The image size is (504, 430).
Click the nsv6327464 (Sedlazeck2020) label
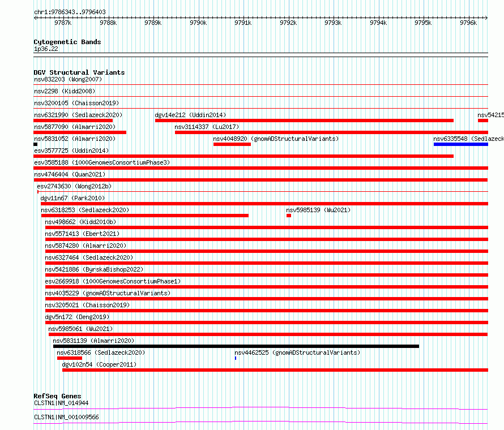pos(89,257)
